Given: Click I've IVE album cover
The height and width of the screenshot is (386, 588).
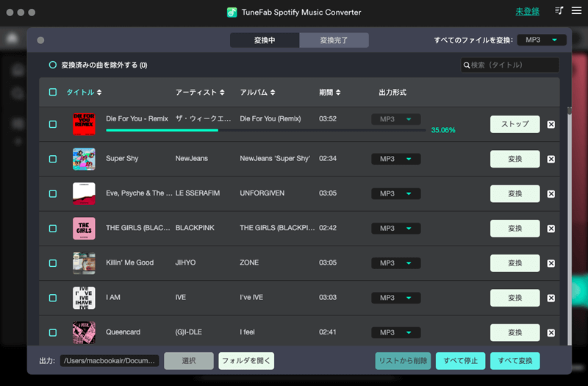Looking at the screenshot, I should pos(84,298).
